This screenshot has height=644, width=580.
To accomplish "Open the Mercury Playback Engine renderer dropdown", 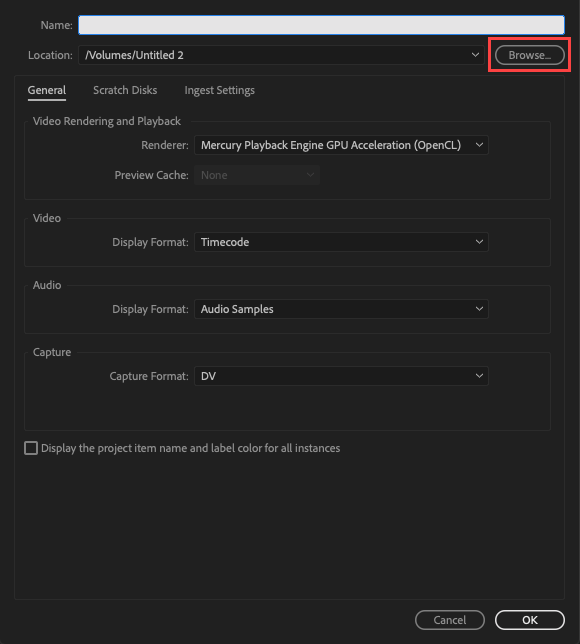I will pyautogui.click(x=341, y=145).
